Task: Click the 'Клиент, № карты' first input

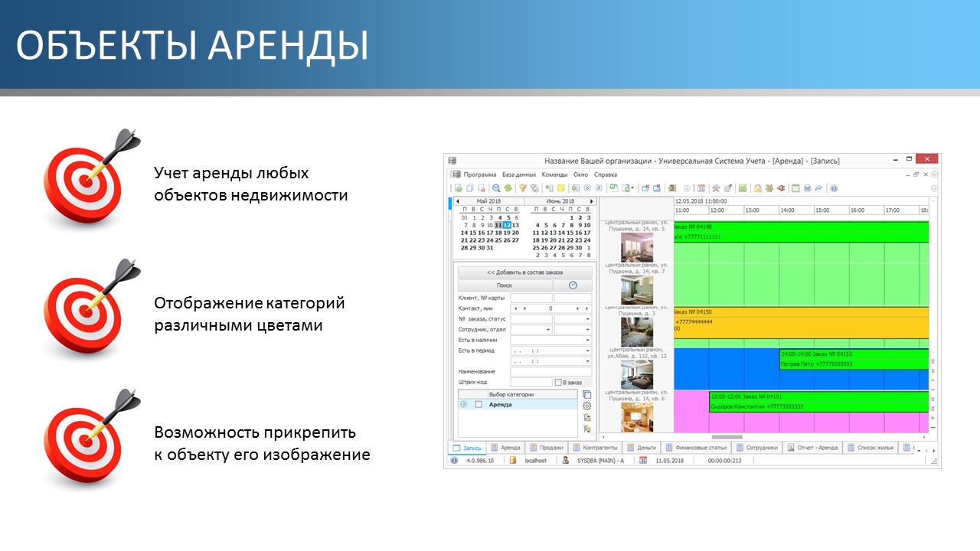Action: coord(531,298)
